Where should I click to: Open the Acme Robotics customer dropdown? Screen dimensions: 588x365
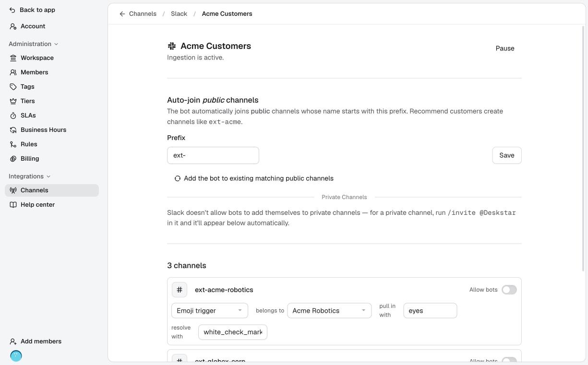pyautogui.click(x=329, y=311)
